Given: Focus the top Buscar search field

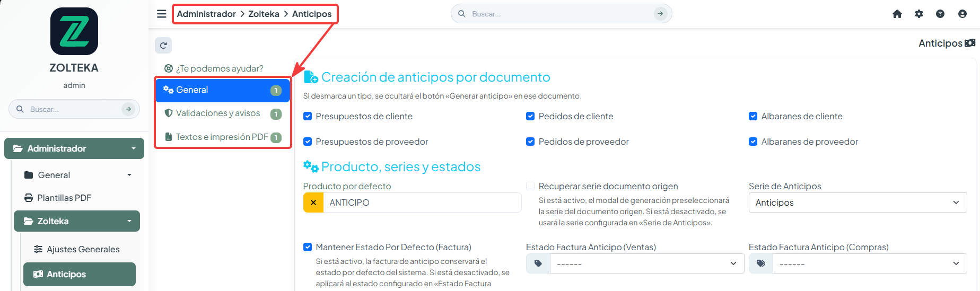Looking at the screenshot, I should pyautogui.click(x=561, y=14).
